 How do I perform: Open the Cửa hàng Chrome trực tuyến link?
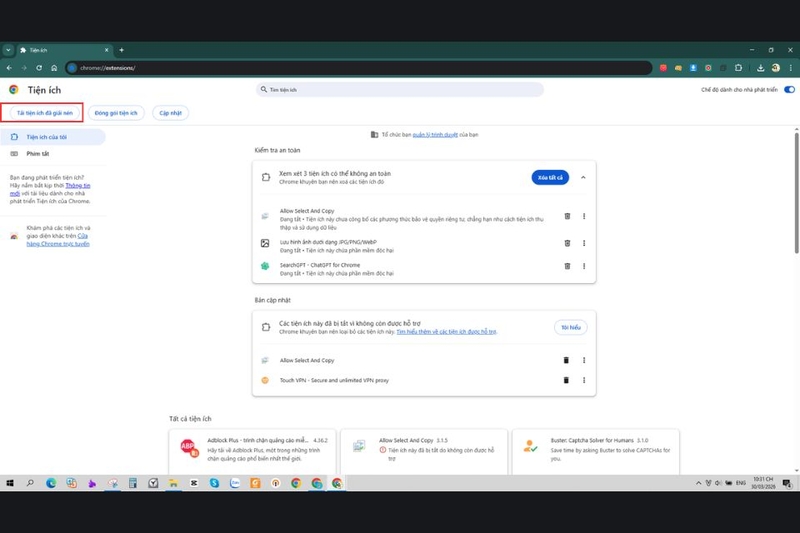click(58, 240)
